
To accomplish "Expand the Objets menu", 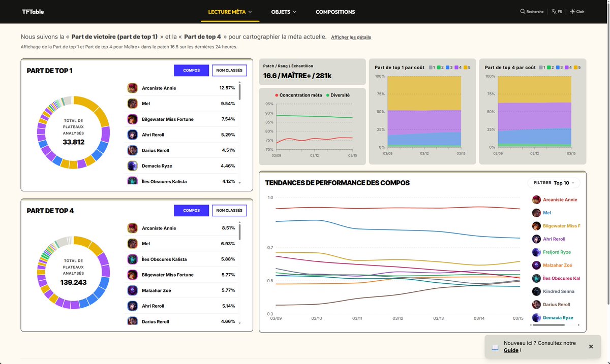I will click(x=284, y=12).
